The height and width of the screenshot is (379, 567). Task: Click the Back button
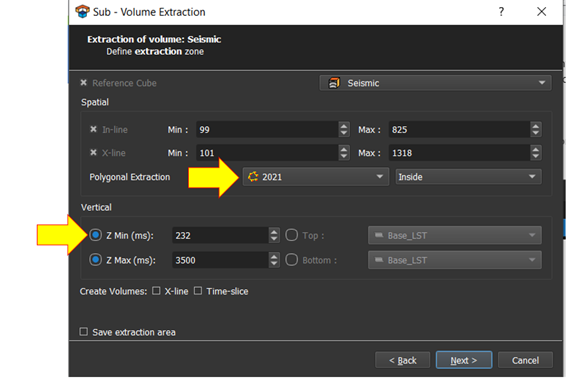402,360
